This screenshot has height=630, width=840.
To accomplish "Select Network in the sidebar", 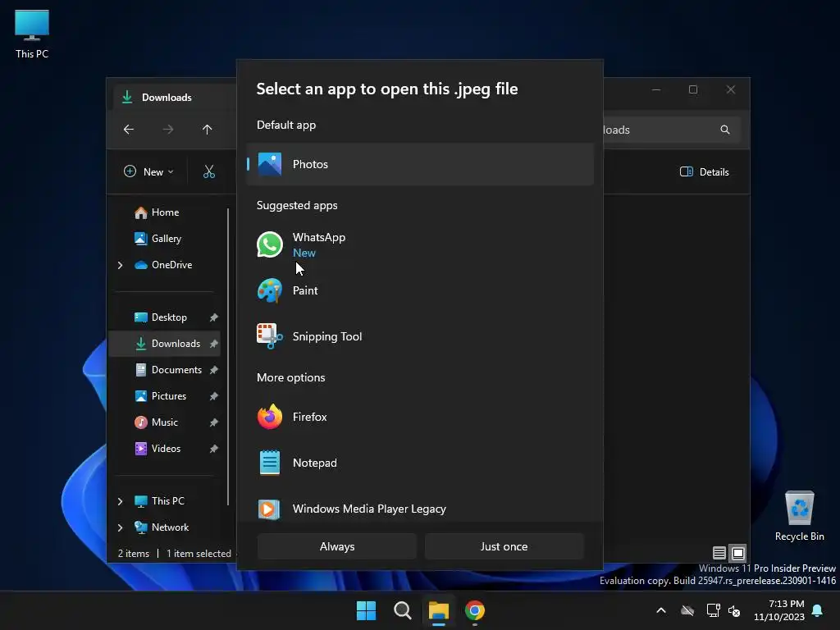I will [170, 527].
